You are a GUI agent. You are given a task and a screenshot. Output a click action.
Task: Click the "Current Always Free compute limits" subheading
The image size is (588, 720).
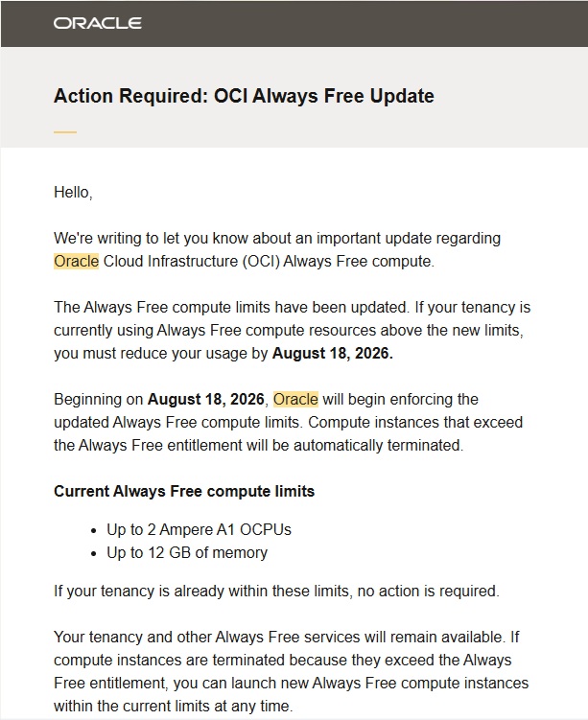point(184,491)
